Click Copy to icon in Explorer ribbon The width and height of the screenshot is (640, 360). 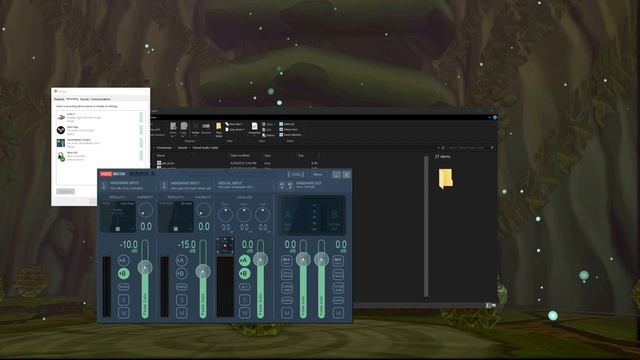(184, 129)
